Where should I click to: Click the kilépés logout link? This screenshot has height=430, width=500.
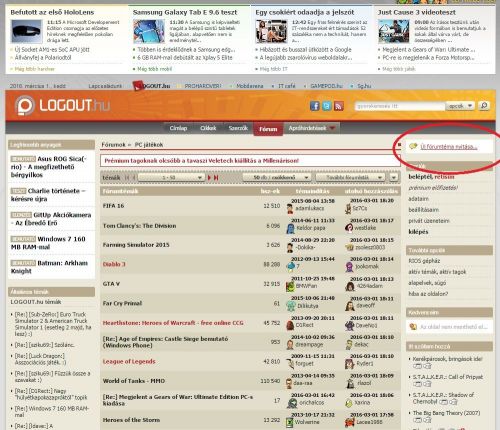(418, 232)
